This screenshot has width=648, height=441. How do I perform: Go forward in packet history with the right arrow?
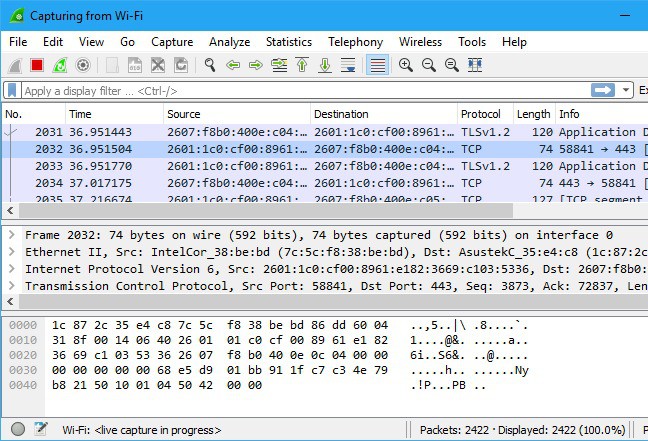(256, 65)
